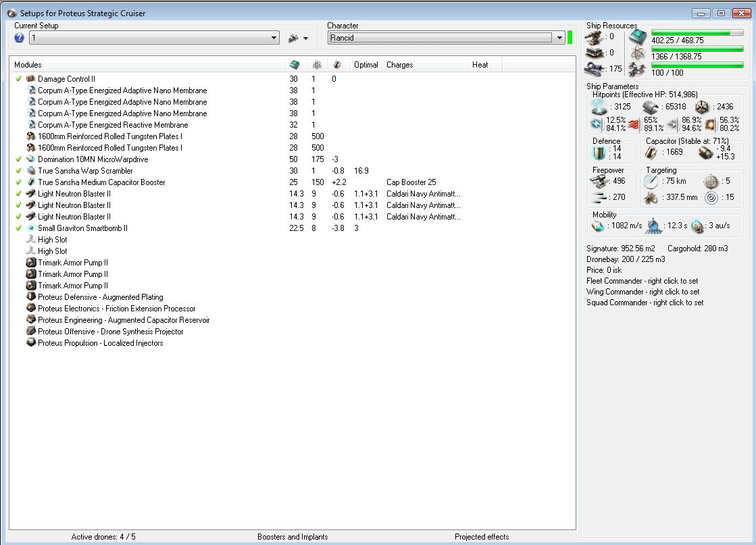The width and height of the screenshot is (756, 545).
Task: Click Fleet Commander right click to set
Action: coord(642,281)
